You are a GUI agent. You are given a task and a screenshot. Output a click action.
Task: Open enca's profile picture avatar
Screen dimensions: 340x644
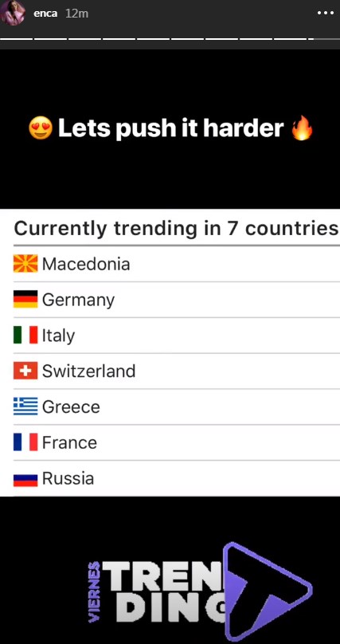13,14
